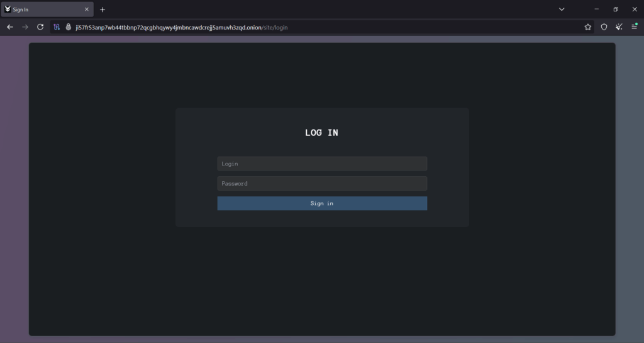Open the browser hamburger menu
Image resolution: width=644 pixels, height=343 pixels.
click(x=634, y=27)
